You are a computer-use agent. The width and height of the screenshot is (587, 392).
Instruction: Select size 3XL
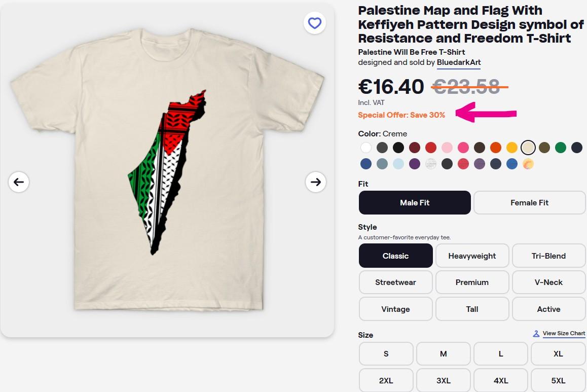click(x=443, y=380)
